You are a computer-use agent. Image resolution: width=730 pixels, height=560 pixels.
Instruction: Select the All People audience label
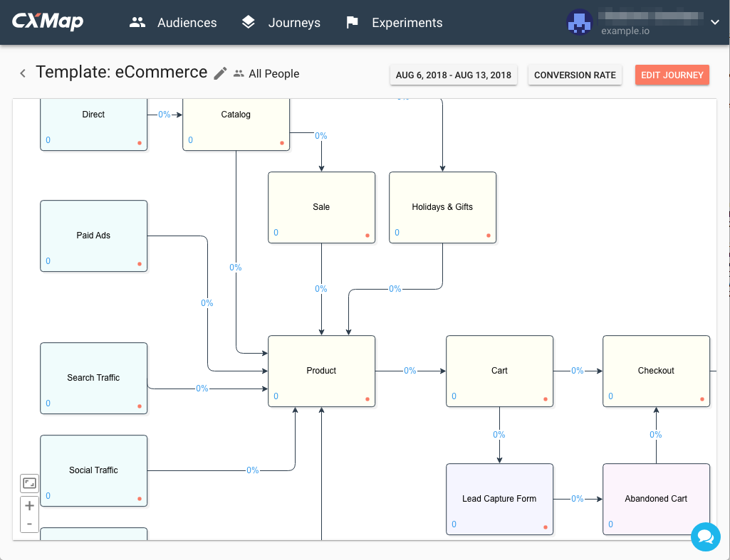tap(273, 73)
